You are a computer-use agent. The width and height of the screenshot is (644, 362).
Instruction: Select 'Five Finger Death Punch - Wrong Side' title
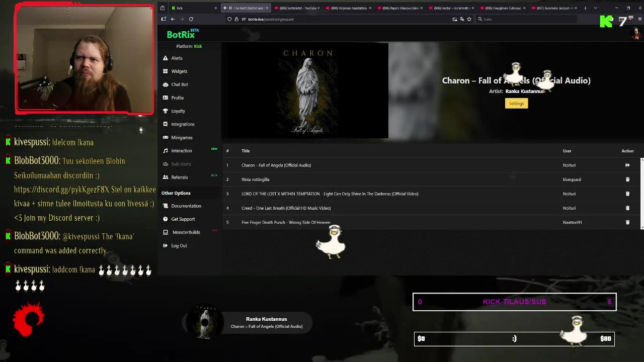tap(286, 222)
